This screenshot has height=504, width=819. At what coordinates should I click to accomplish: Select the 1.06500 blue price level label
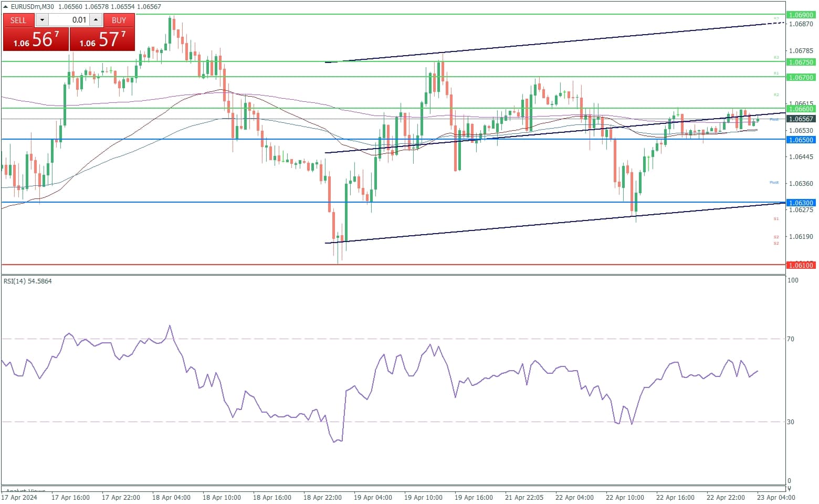801,140
